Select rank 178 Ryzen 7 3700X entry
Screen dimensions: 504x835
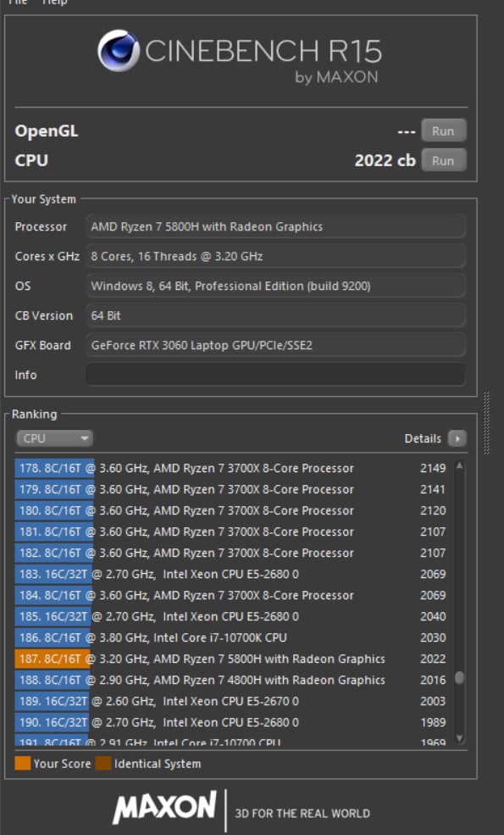tap(230, 468)
